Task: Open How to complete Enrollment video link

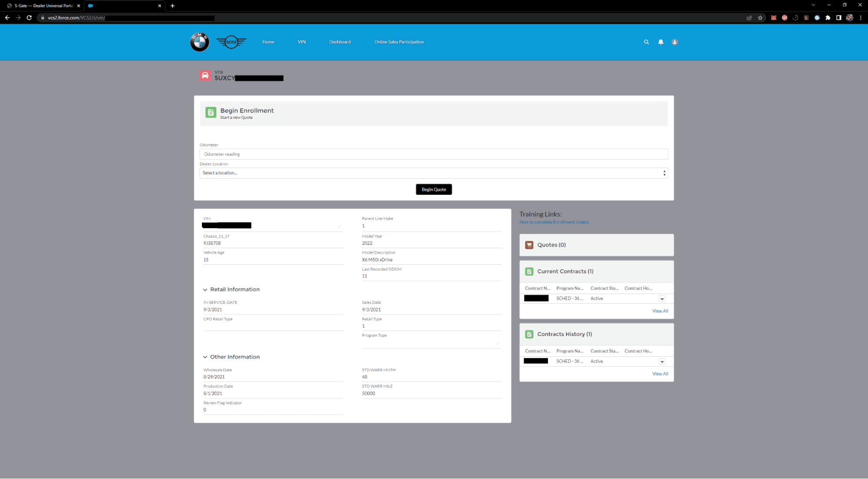Action: tap(554, 222)
